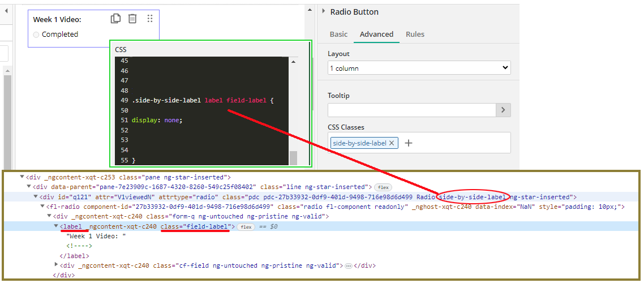Viewport: 644px width, 283px height.
Task: Open the Layout dropdown showing 1 column
Action: click(419, 68)
